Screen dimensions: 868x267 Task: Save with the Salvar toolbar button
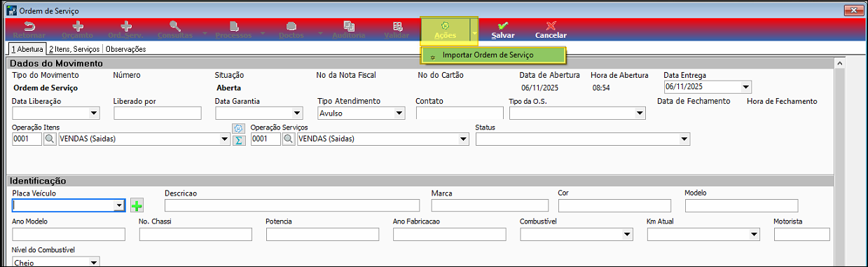(x=503, y=29)
